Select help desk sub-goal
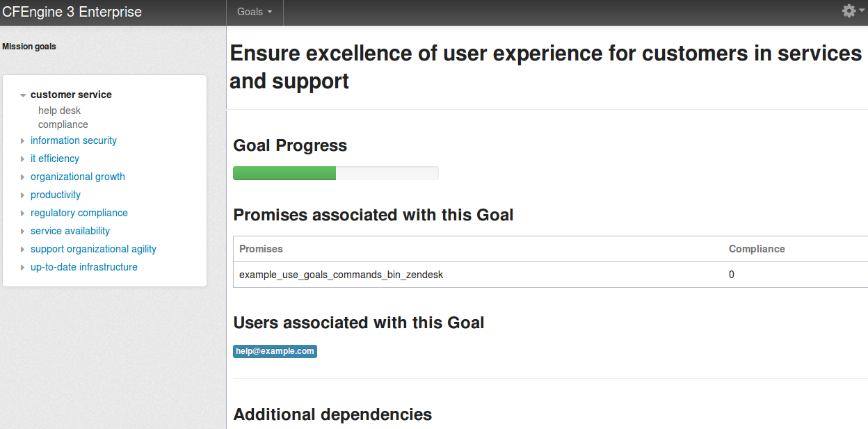The width and height of the screenshot is (868, 429). 59,111
